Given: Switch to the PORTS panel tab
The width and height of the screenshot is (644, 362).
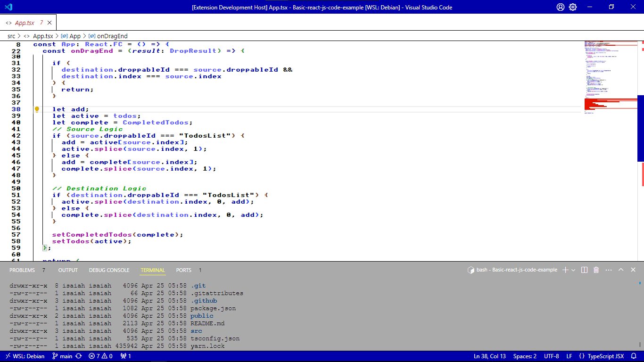Looking at the screenshot, I should [x=183, y=270].
